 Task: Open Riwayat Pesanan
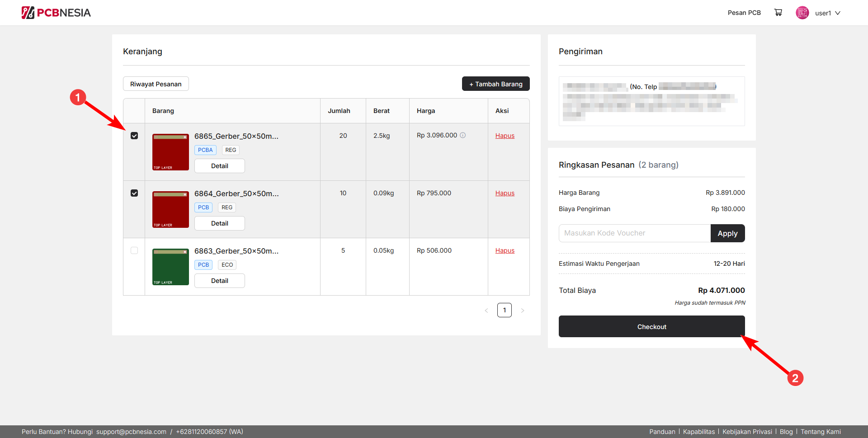pyautogui.click(x=156, y=84)
